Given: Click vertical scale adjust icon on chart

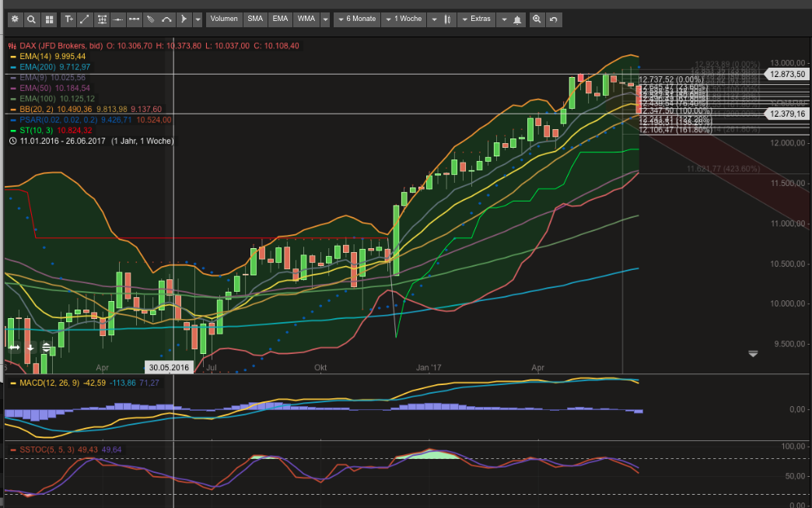Looking at the screenshot, I should (x=46, y=348).
